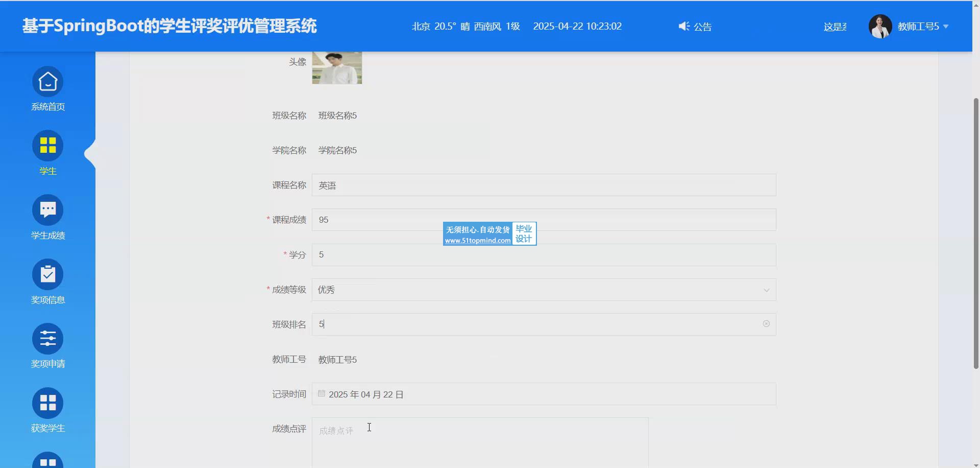Click the teacher avatar in header

(x=880, y=27)
